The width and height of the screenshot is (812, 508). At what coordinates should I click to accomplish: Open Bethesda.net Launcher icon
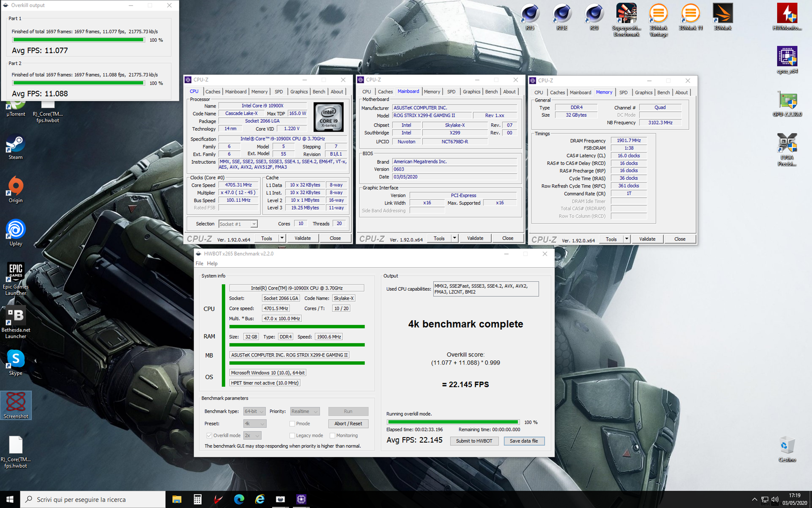click(x=16, y=323)
